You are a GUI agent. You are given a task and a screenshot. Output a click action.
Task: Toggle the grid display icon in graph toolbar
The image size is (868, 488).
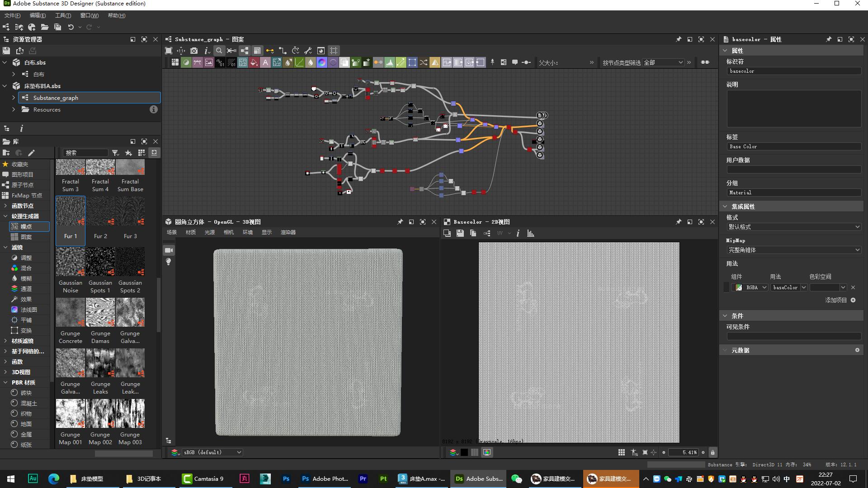[334, 51]
